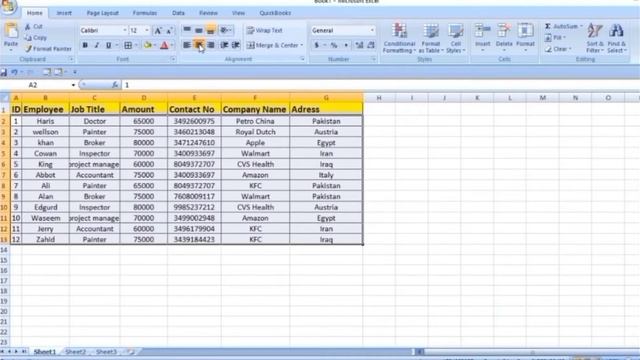Screen dimensions: 640x360
Task: Open the Font dialog launcher
Action: 173,60
